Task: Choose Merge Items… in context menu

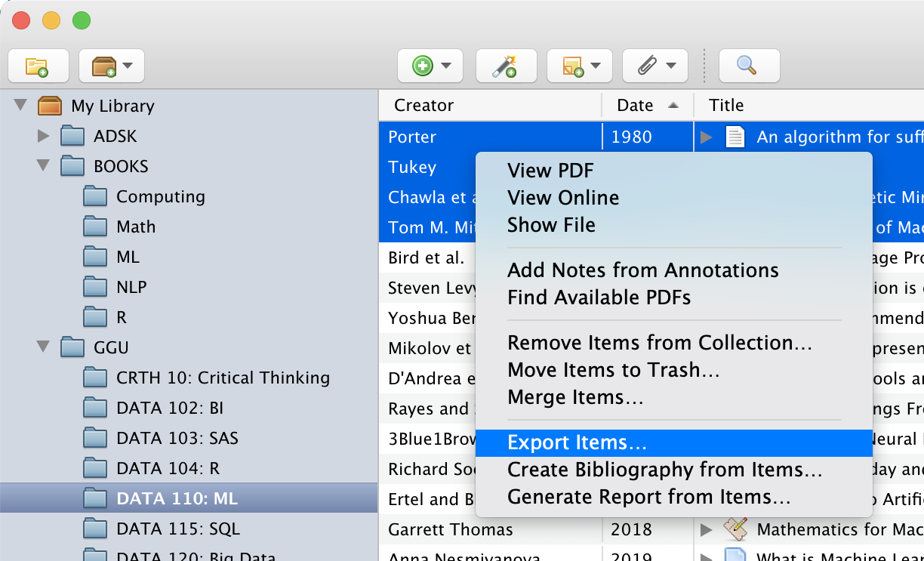Action: (x=673, y=397)
